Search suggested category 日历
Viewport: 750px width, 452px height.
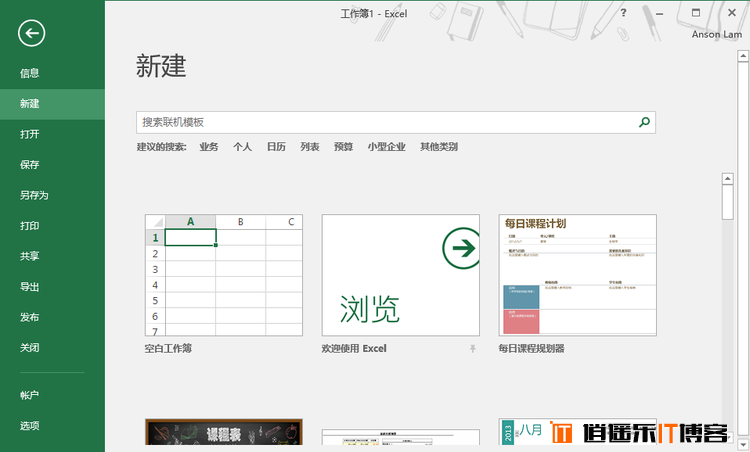coord(276,147)
